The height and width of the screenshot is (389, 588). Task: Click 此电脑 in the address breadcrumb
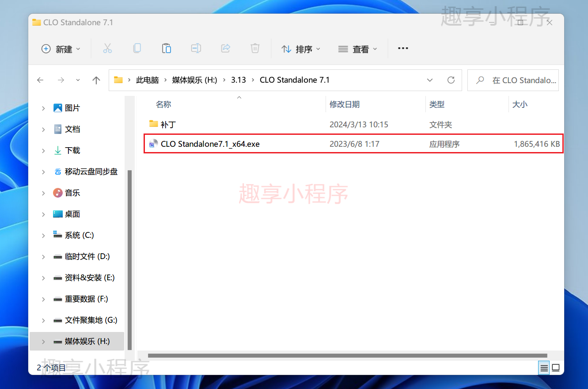tap(147, 80)
